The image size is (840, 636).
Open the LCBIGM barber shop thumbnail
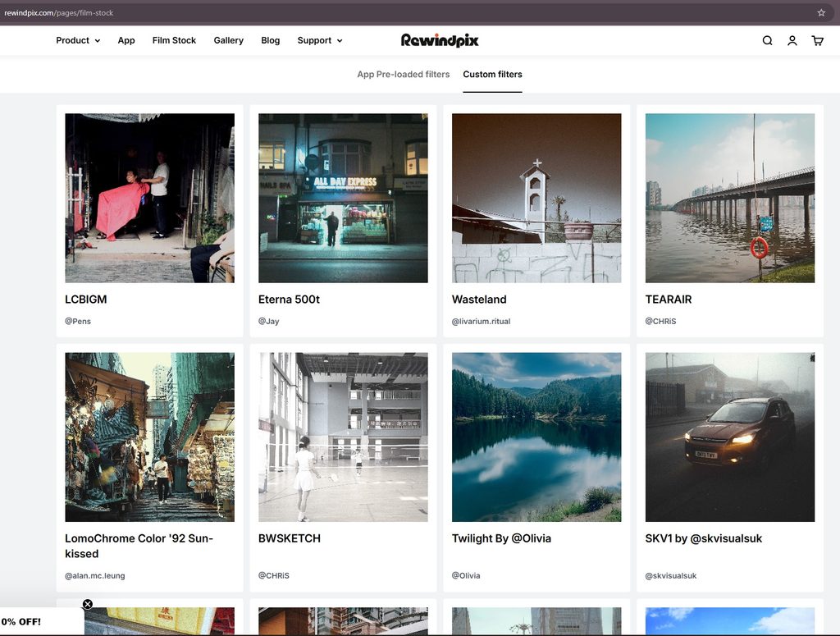[x=149, y=198]
